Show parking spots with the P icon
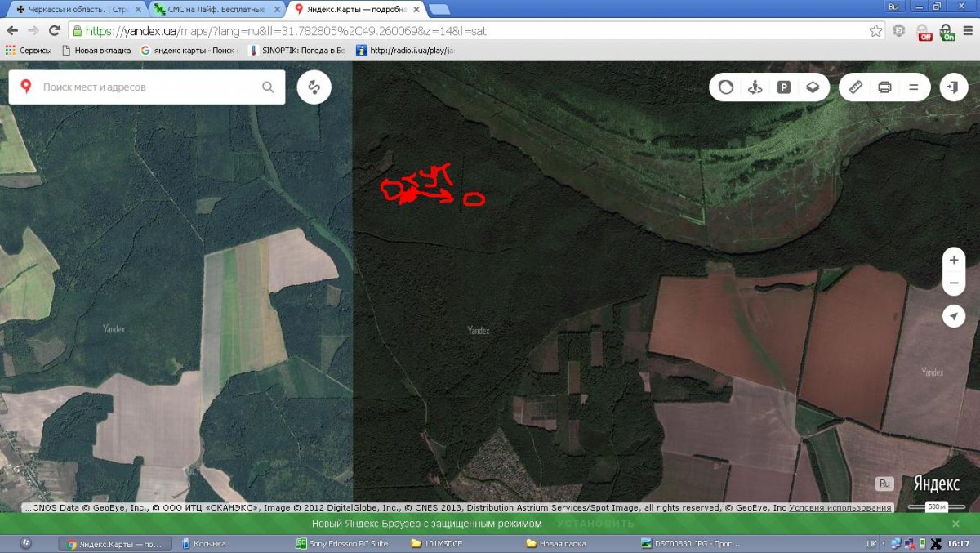This screenshot has height=553, width=980. (784, 87)
